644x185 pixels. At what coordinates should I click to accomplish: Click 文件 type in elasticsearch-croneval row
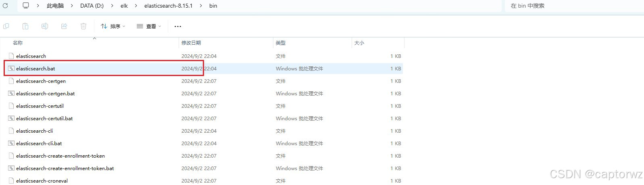(x=281, y=181)
